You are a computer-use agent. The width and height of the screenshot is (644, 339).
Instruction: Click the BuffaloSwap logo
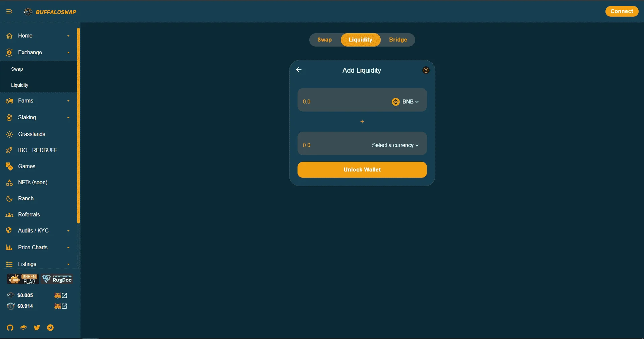[50, 12]
